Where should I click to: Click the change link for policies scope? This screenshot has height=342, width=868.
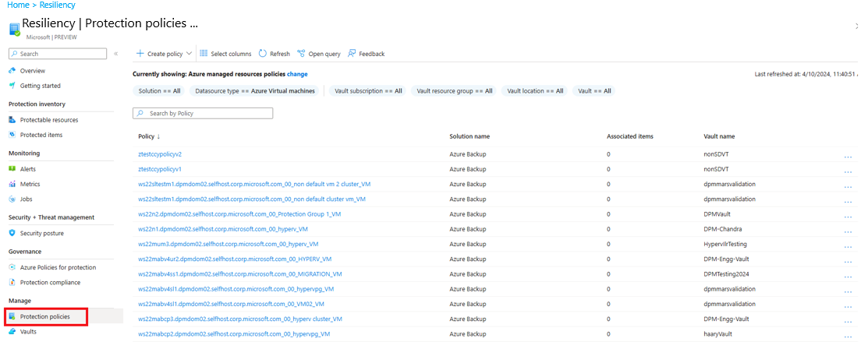297,73
